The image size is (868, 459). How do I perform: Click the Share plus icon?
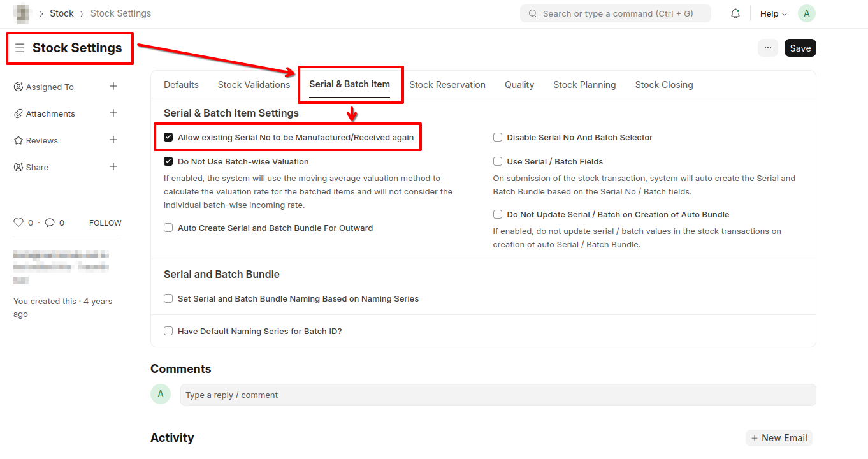click(x=113, y=166)
